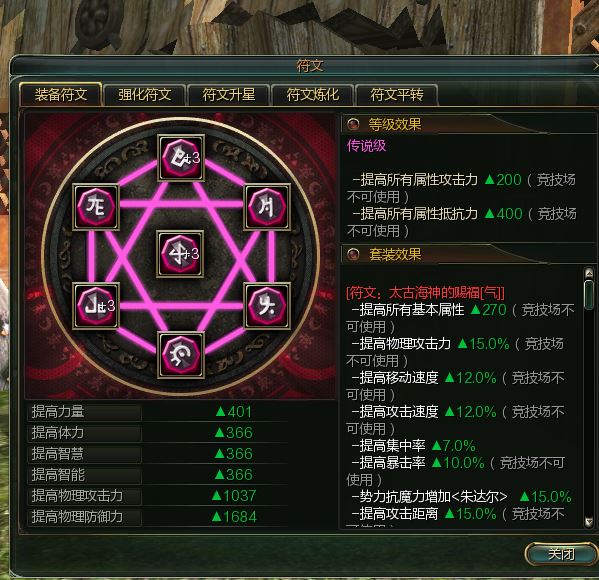Switch to the 符文炼化 tab

pos(312,95)
